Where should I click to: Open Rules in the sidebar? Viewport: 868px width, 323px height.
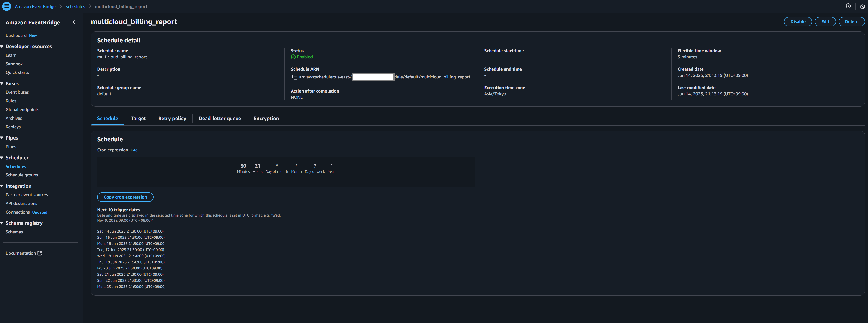pos(11,101)
